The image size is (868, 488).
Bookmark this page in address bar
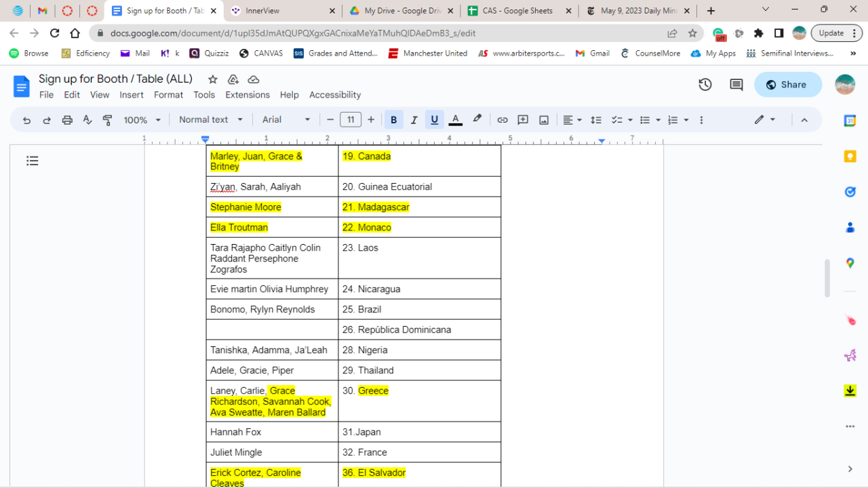point(692,33)
